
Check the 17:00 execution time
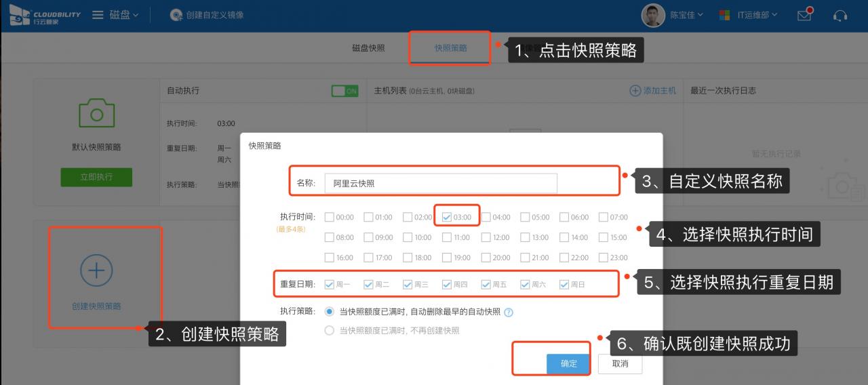pos(368,258)
